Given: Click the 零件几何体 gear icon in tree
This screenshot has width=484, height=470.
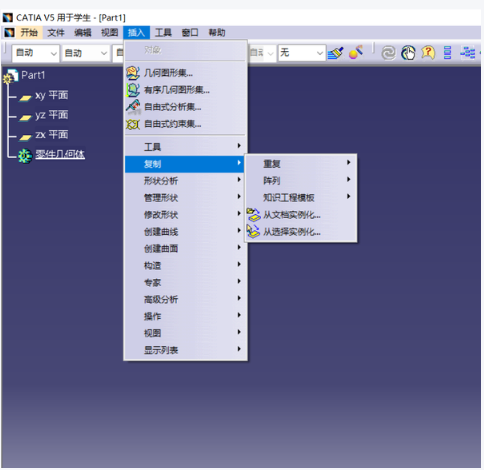Looking at the screenshot, I should (x=25, y=156).
